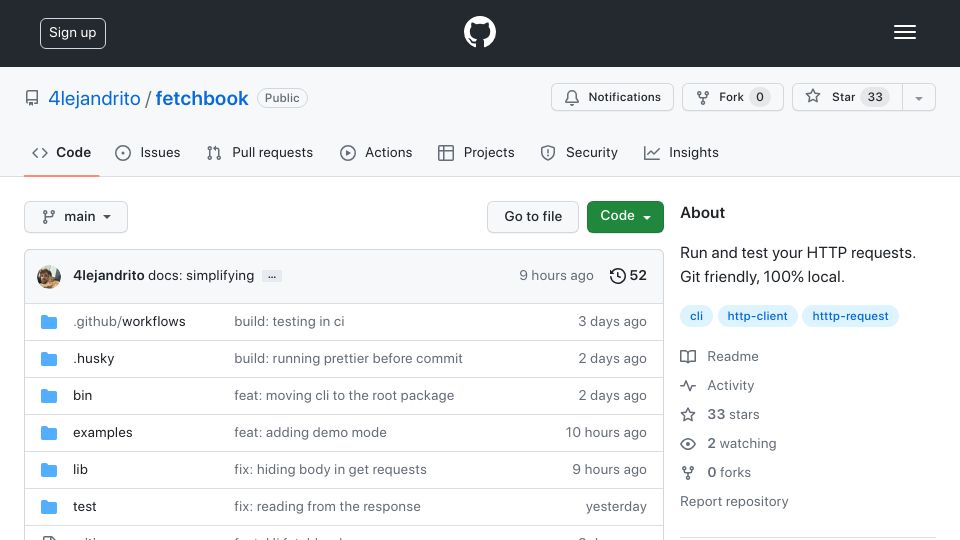Click the bin folder icon
Viewport: 960px width, 540px height.
click(49, 396)
